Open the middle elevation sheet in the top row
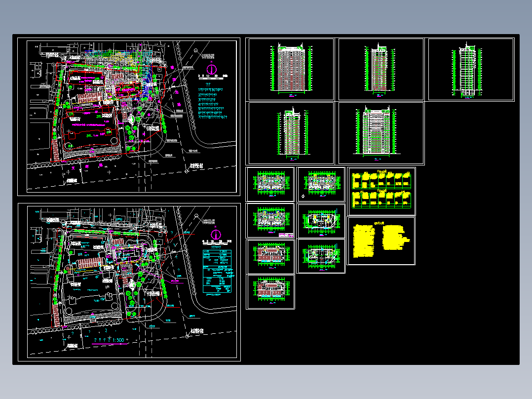The image size is (532, 399). [x=381, y=69]
